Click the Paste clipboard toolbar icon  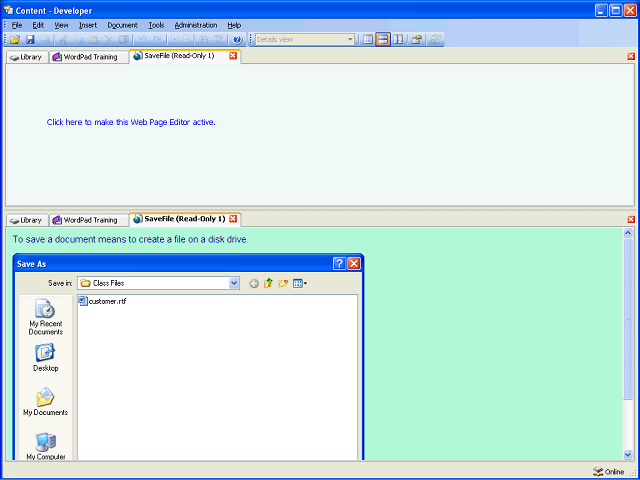tap(94, 40)
